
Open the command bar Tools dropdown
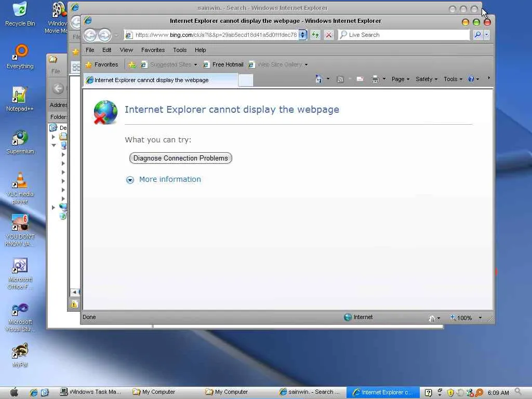453,79
